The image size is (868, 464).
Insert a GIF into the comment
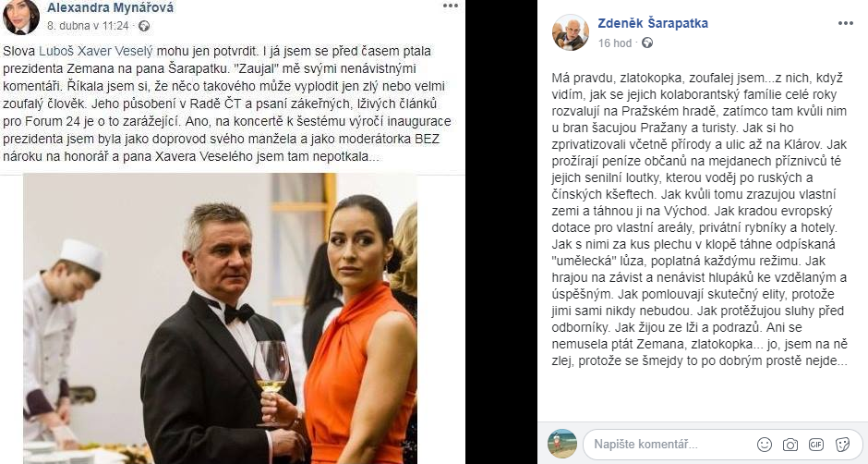(816, 444)
